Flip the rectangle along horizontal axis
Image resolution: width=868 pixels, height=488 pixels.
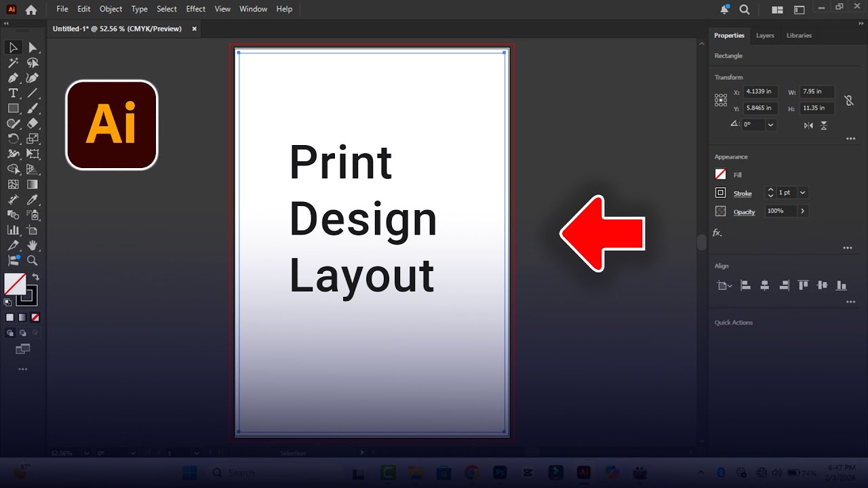pyautogui.click(x=808, y=125)
